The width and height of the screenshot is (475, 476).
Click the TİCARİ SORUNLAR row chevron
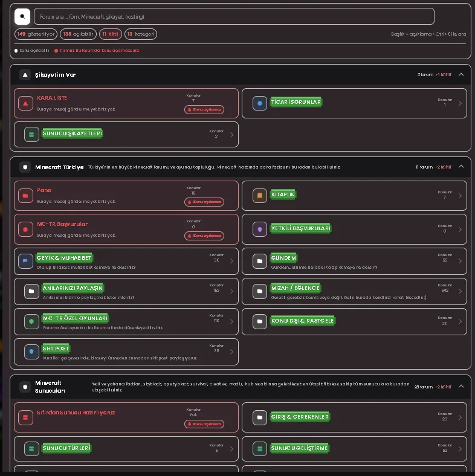coord(460,103)
